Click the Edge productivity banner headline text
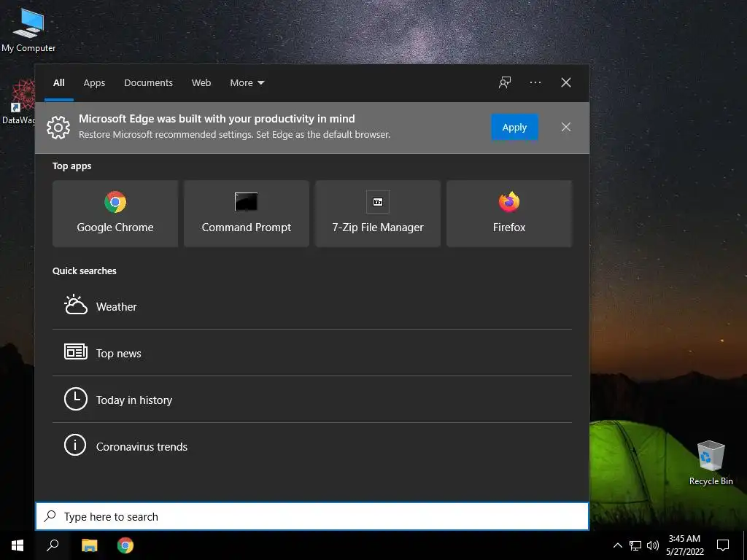The height and width of the screenshot is (560, 747). pyautogui.click(x=217, y=119)
